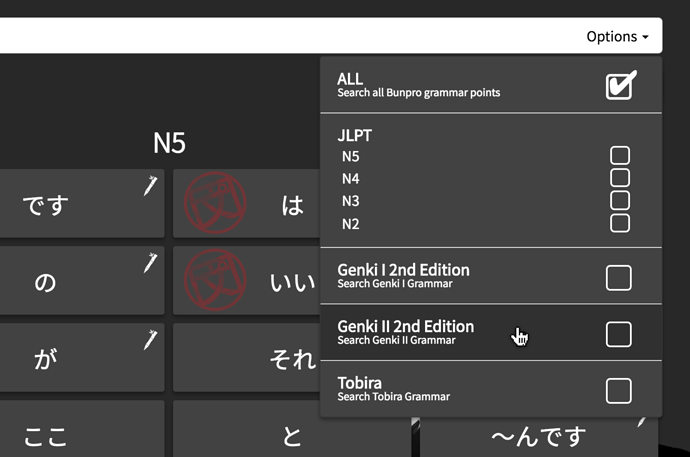The width and height of the screenshot is (690, 457).
Task: Click 'Search all Bunpro grammar points' text
Action: pyautogui.click(x=418, y=93)
